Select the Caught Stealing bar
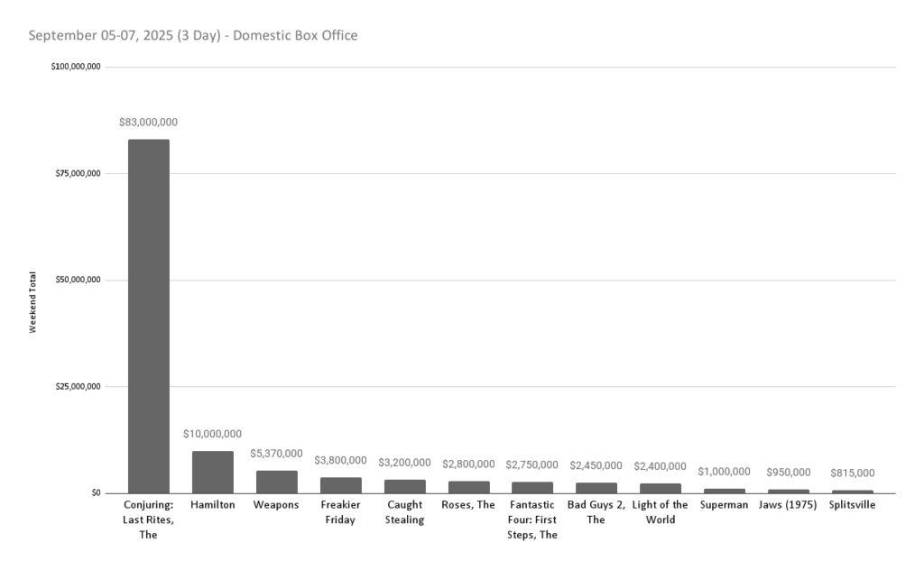The image size is (924, 570). (x=404, y=486)
